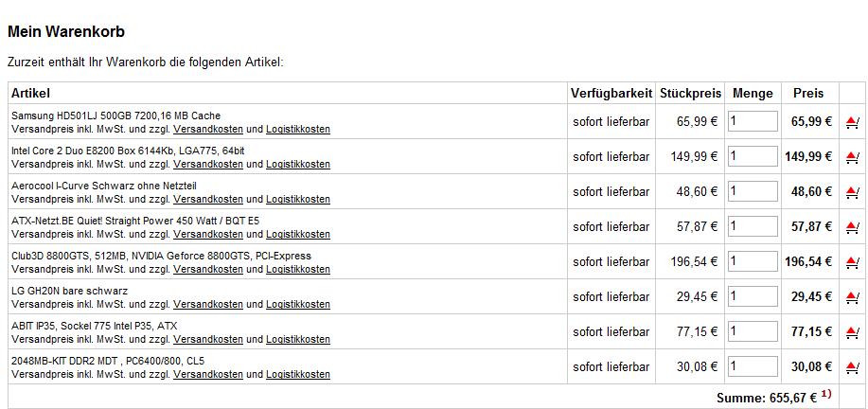Open Logistikkosten link under 2048MB-KIT DDR2
This screenshot has height=409, width=868.
pos(298,374)
